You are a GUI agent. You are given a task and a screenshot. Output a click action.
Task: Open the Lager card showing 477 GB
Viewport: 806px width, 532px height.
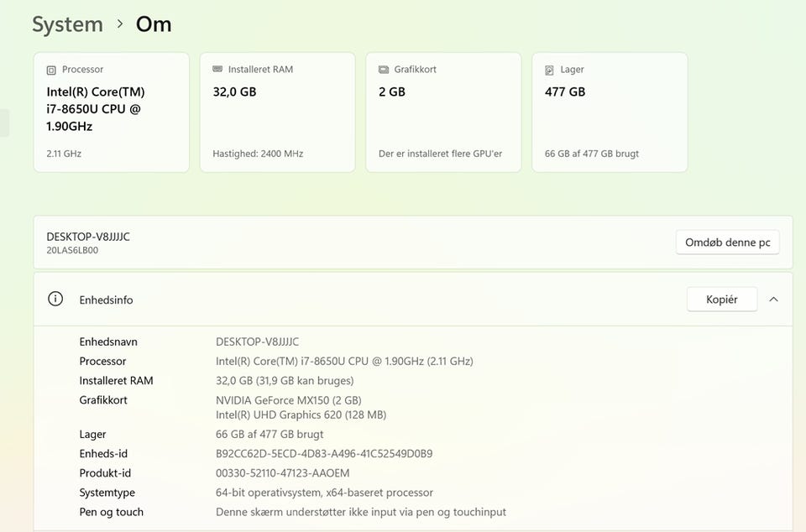[610, 112]
